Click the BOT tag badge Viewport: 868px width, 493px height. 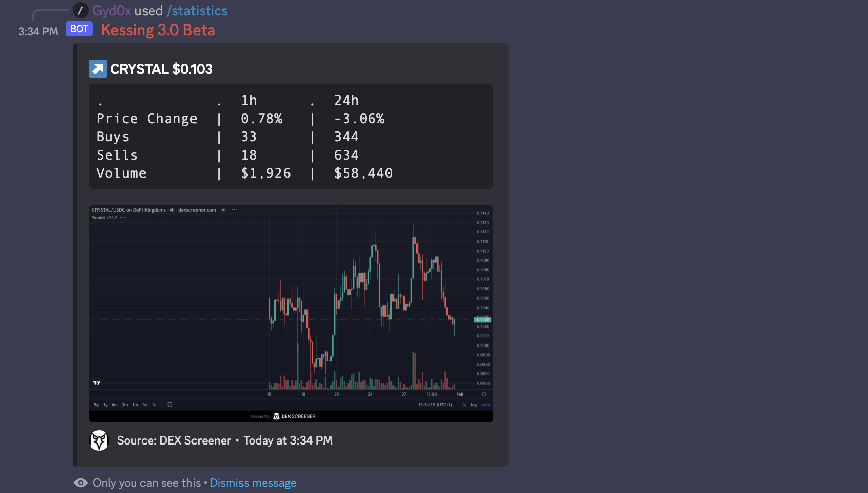[x=79, y=29]
